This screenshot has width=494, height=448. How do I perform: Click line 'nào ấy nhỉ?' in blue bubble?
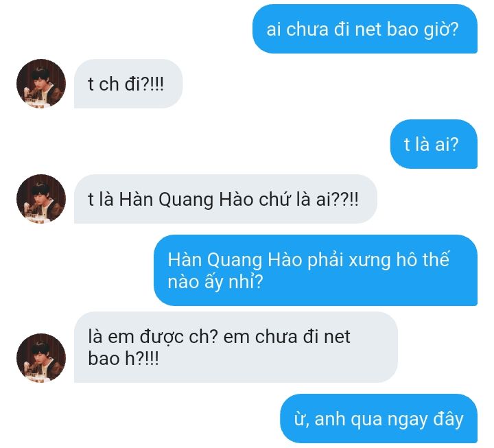(215, 281)
